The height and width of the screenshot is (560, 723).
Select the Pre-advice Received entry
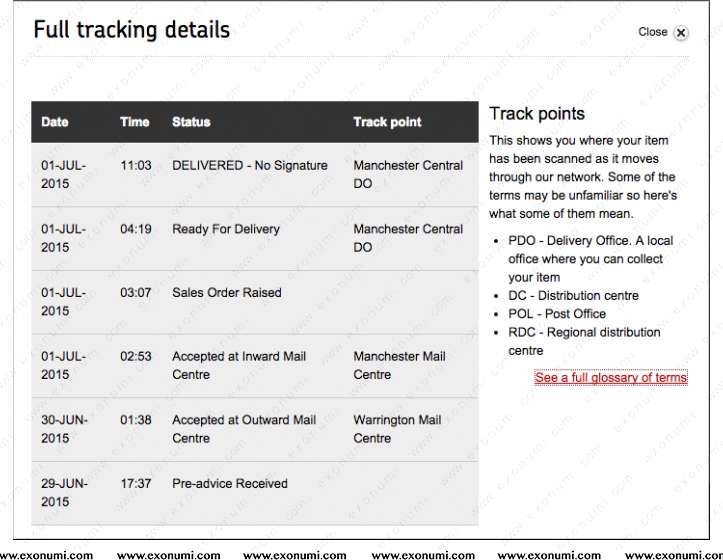[229, 484]
